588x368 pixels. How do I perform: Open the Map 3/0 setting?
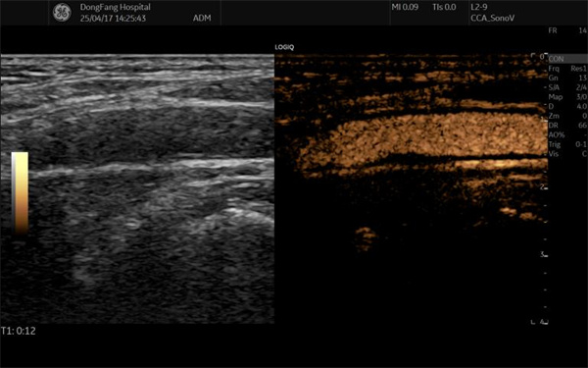point(567,97)
